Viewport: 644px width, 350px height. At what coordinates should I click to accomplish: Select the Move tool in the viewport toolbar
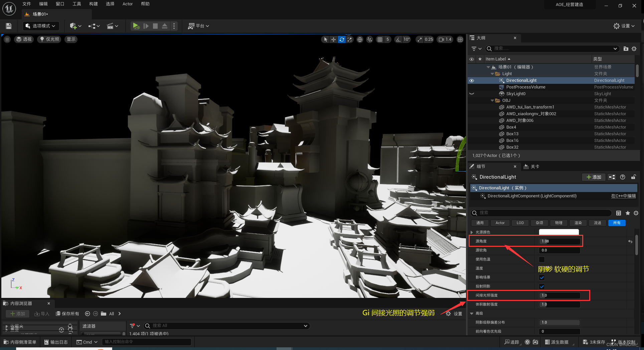click(333, 39)
